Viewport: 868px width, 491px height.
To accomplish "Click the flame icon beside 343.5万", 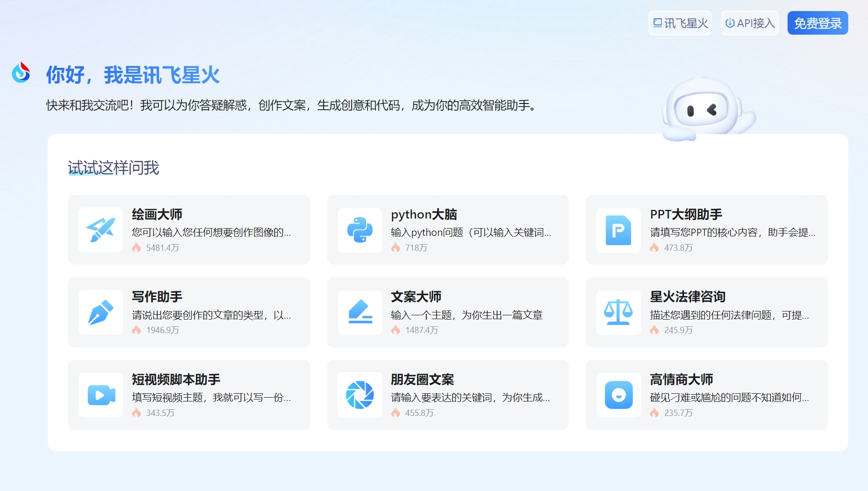I will (137, 413).
